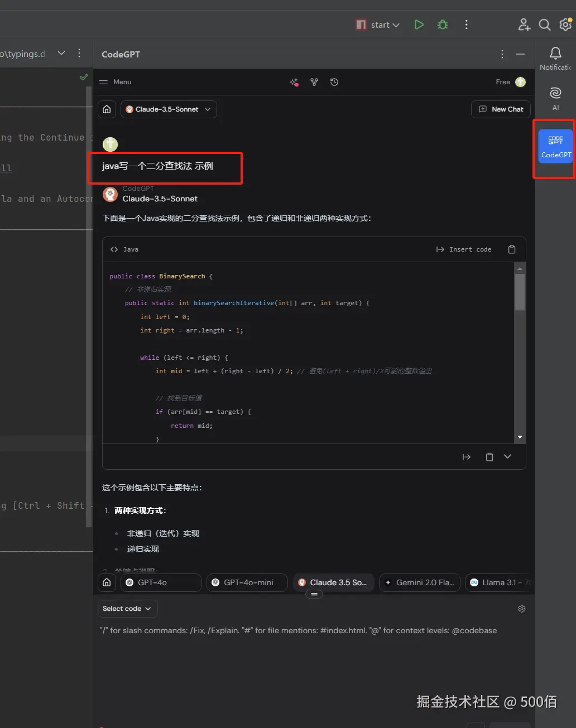The height and width of the screenshot is (728, 576).
Task: Open IDE settings gear icon
Action: click(565, 25)
